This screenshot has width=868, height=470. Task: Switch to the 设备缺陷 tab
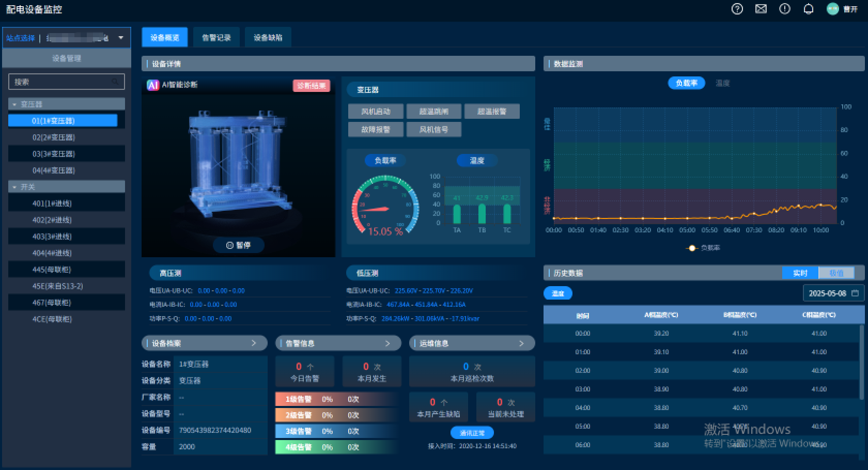[268, 38]
